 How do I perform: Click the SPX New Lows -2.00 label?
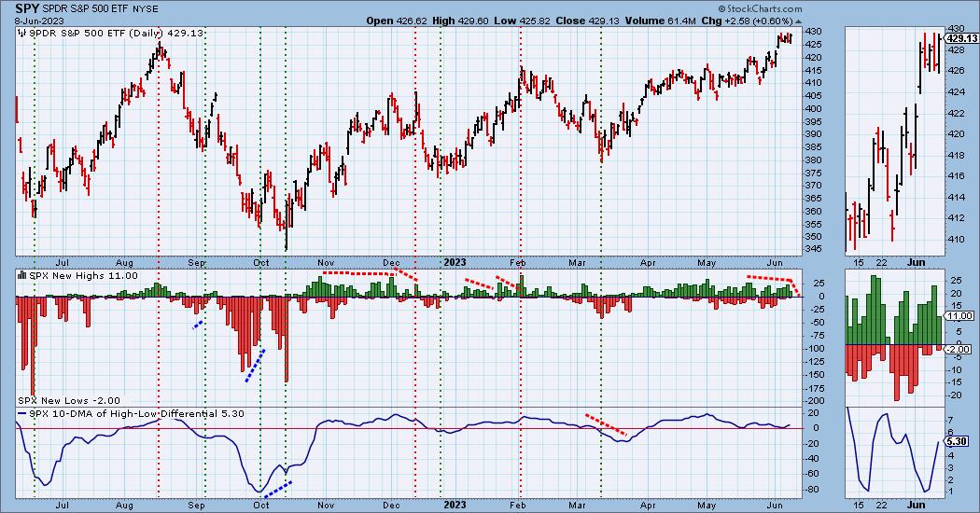click(x=69, y=400)
